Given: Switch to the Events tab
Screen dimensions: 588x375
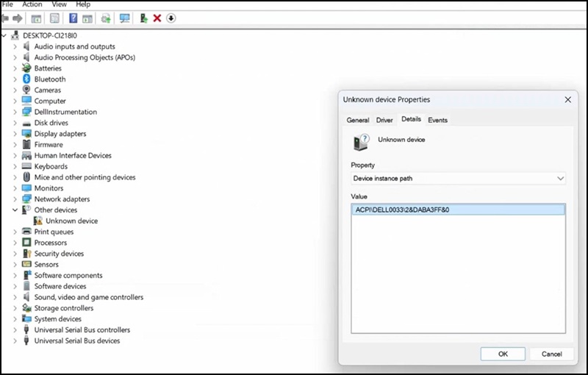Looking at the screenshot, I should (437, 120).
